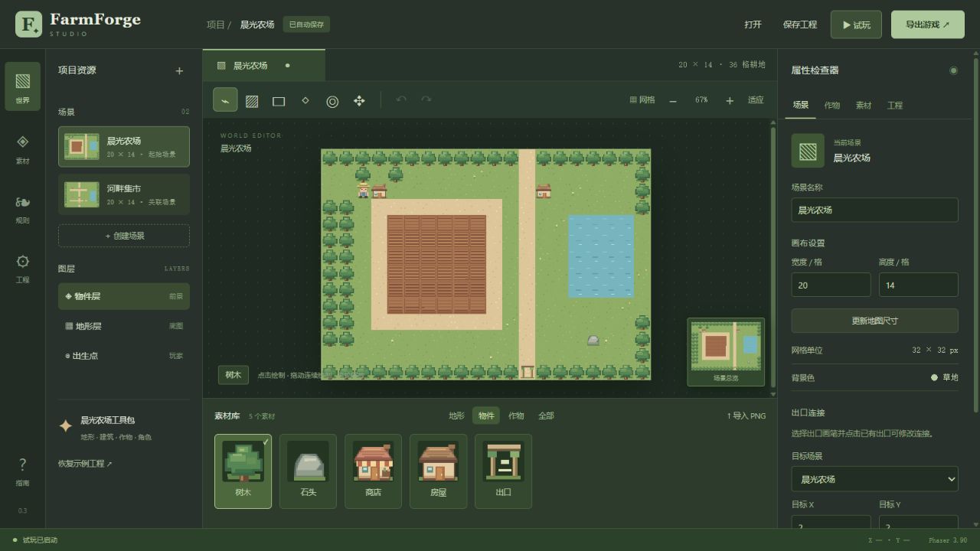Select the diamond eraser tool

[305, 100]
